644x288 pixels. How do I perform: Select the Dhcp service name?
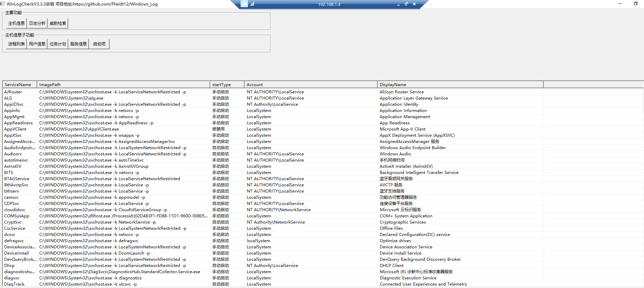(9, 266)
